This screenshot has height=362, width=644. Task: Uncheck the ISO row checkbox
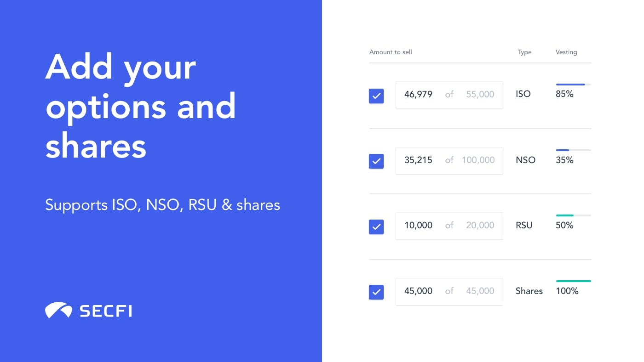point(376,96)
